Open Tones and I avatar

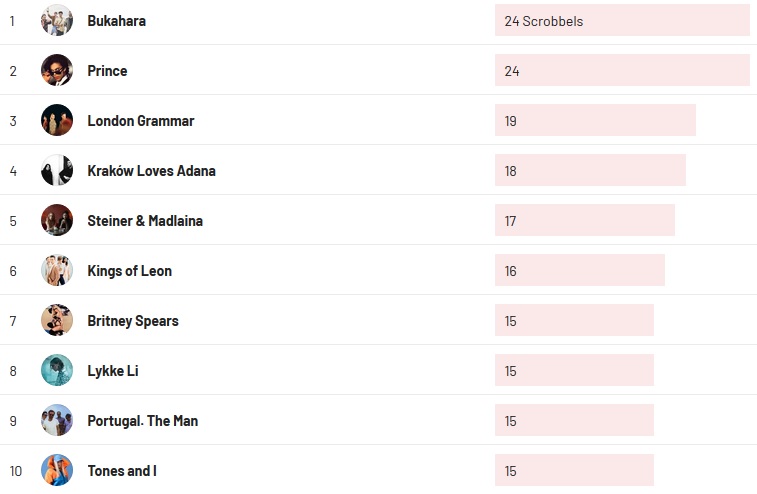(57, 470)
